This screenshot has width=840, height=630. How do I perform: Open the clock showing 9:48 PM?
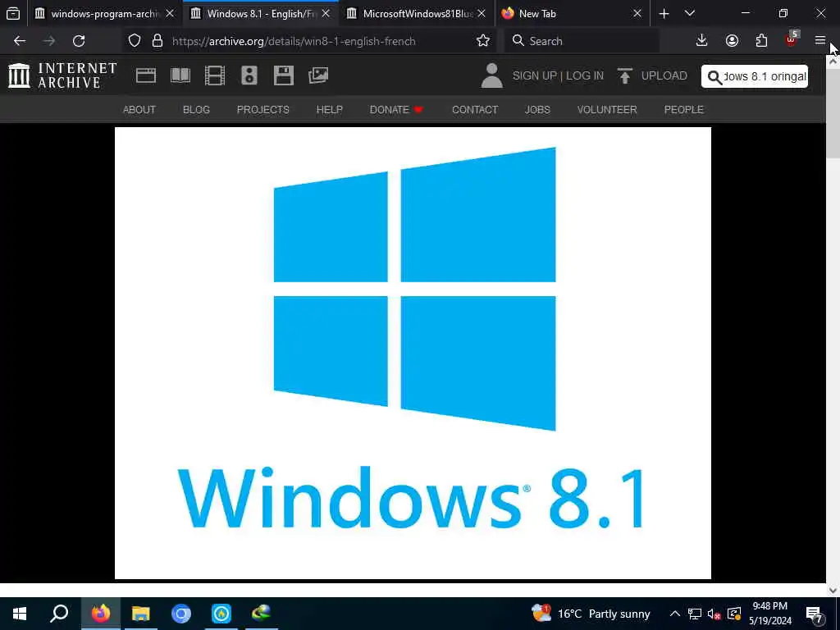tap(769, 614)
